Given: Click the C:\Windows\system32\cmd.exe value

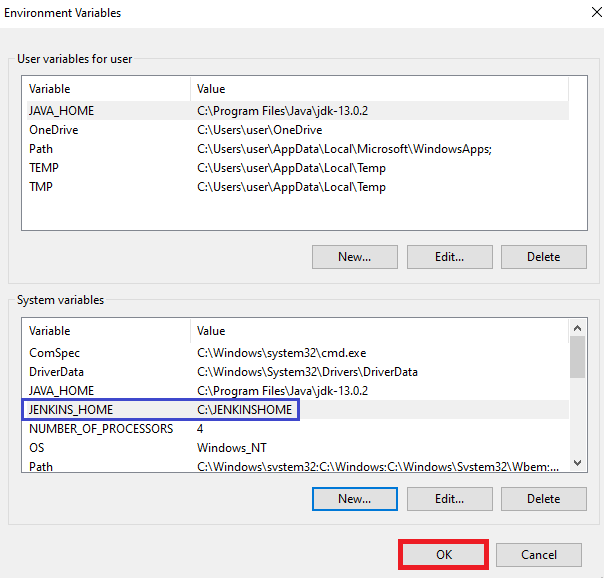Looking at the screenshot, I should pos(281,353).
